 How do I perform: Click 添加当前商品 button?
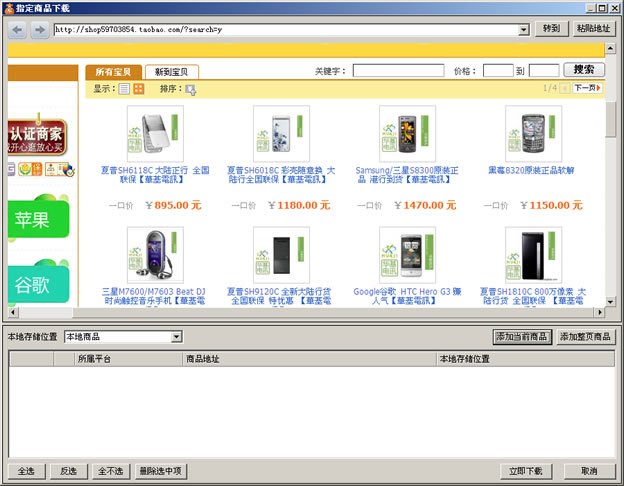click(x=522, y=337)
